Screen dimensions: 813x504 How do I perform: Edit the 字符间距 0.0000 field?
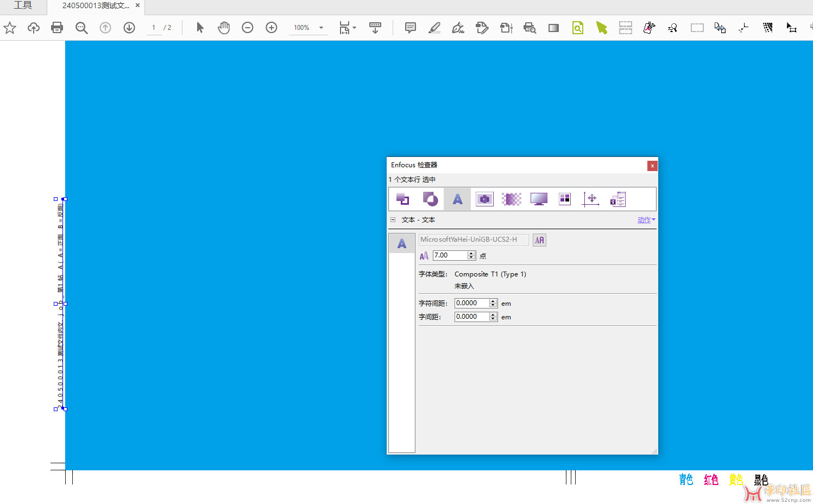tap(471, 303)
